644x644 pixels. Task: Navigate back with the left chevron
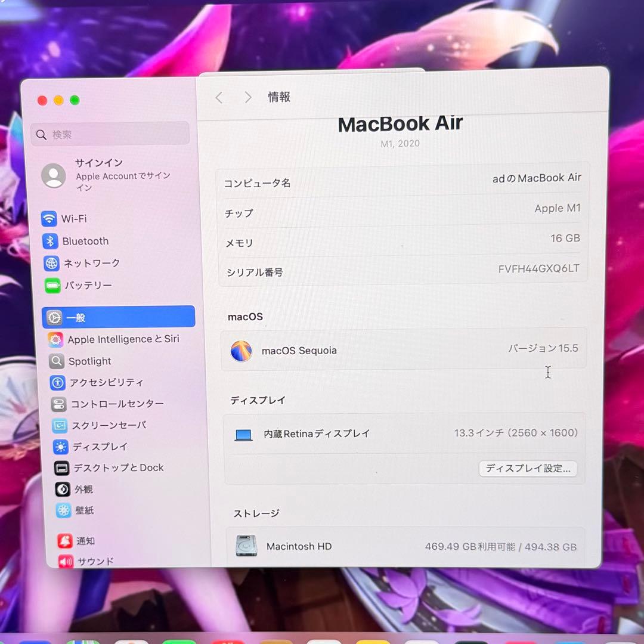218,97
